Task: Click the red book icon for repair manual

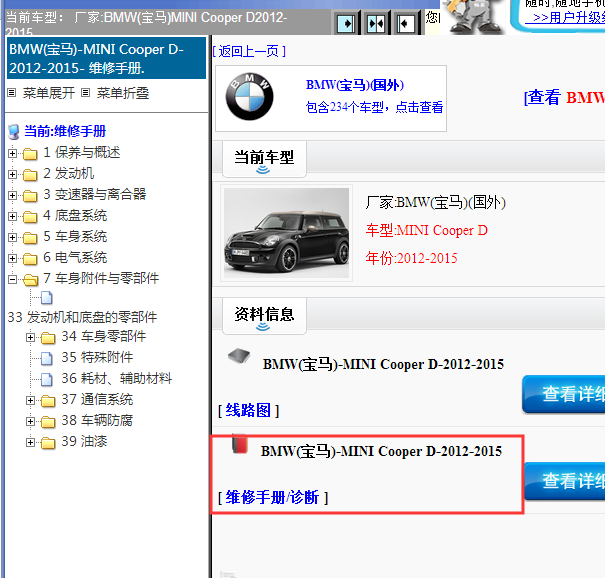Action: (x=240, y=443)
